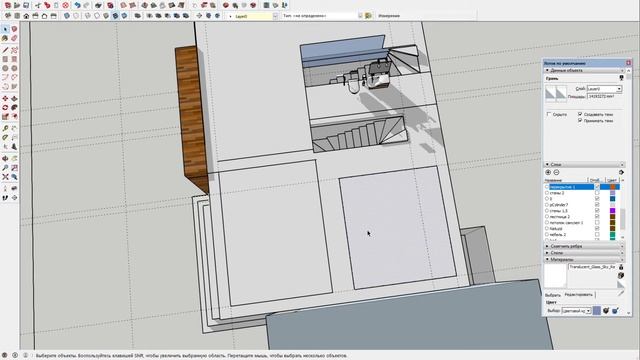640x360 pixels.
Task: Pick the Zoom magnifier tool
Action: [x=5, y=167]
